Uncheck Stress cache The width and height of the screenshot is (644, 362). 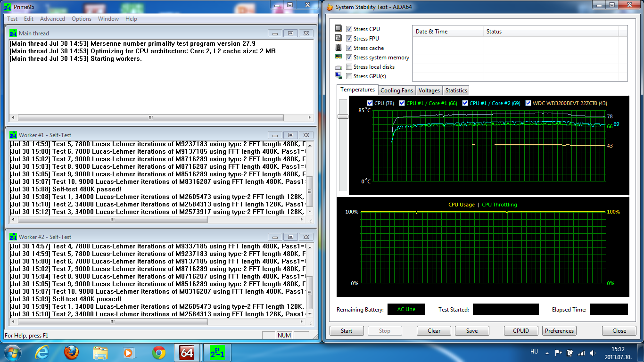[x=349, y=48]
